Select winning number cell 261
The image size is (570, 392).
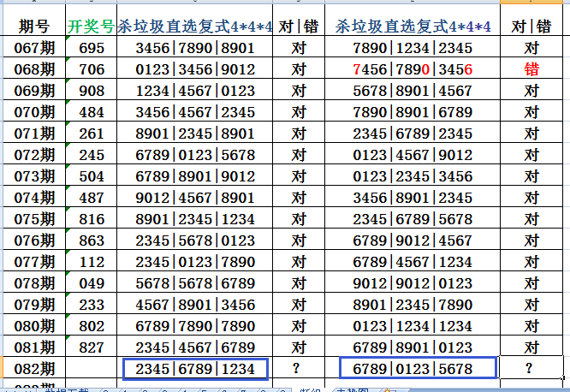[x=92, y=134]
